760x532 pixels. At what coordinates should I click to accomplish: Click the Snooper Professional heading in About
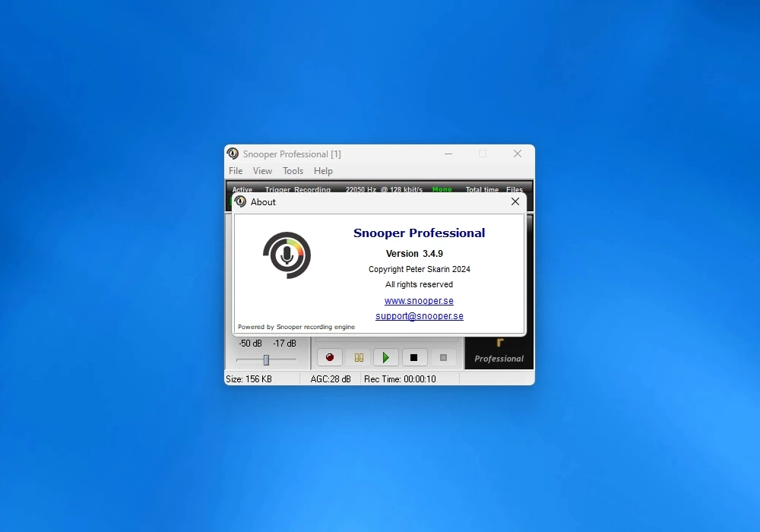click(x=420, y=233)
